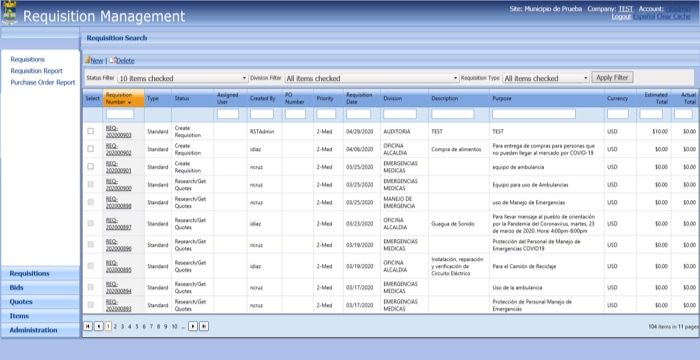Click the Currency filter field

coord(618,114)
